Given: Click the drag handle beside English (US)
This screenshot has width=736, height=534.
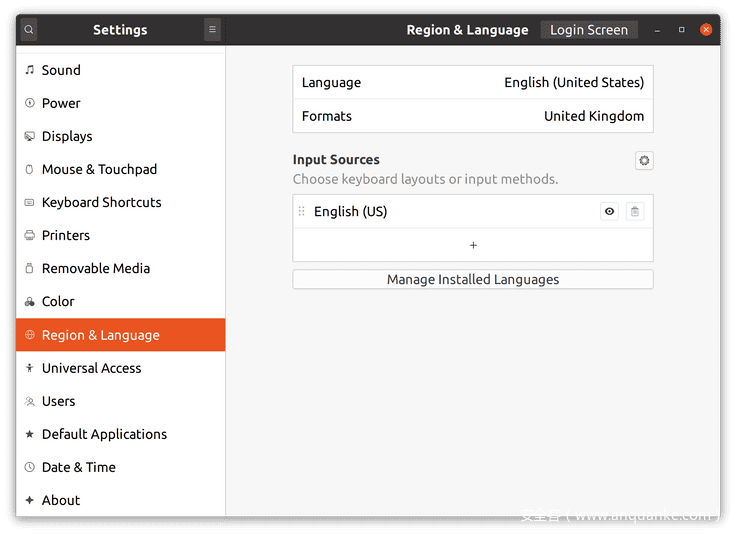Looking at the screenshot, I should pyautogui.click(x=302, y=212).
